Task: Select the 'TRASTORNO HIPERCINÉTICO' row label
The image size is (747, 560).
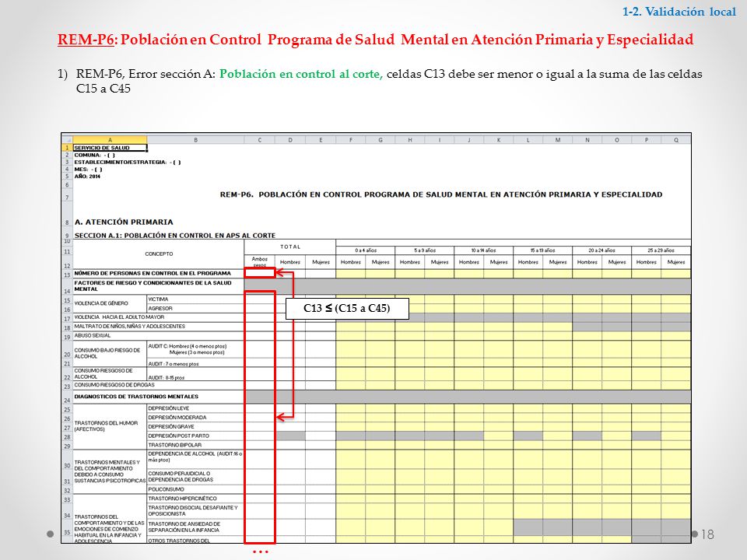Action: (x=195, y=499)
